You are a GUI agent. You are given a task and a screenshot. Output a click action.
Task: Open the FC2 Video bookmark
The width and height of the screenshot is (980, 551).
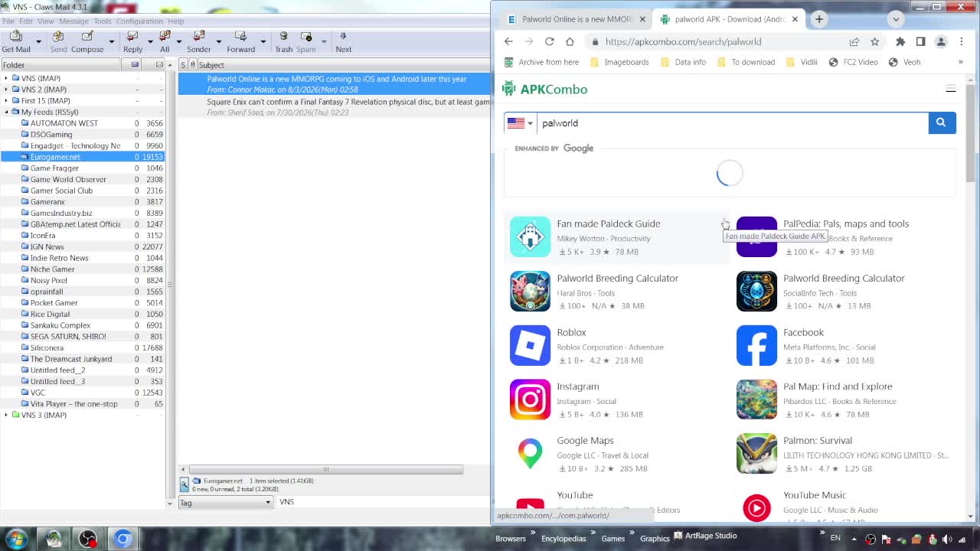pos(853,62)
